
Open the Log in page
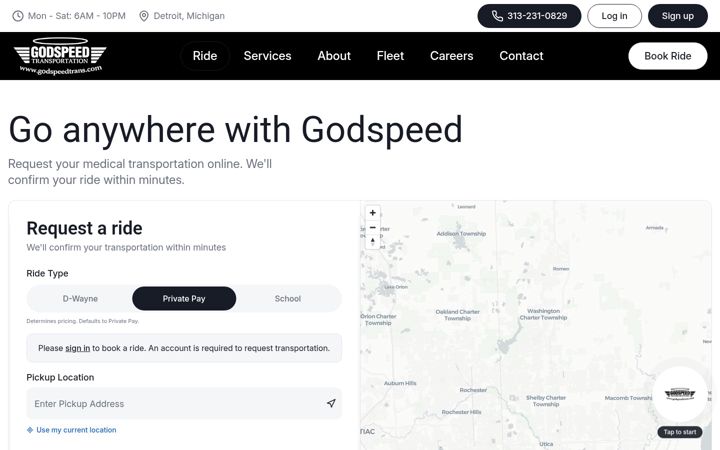[x=614, y=16]
